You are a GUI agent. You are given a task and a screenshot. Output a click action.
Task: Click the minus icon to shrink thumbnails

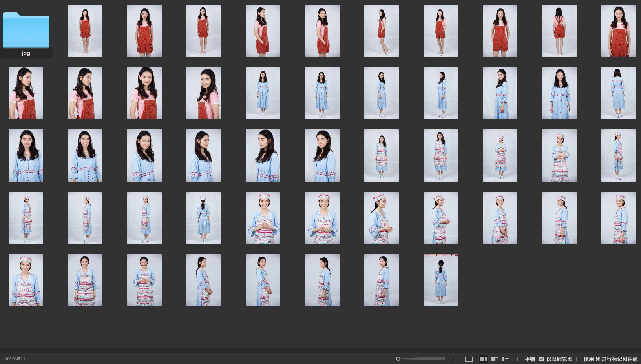(382, 359)
